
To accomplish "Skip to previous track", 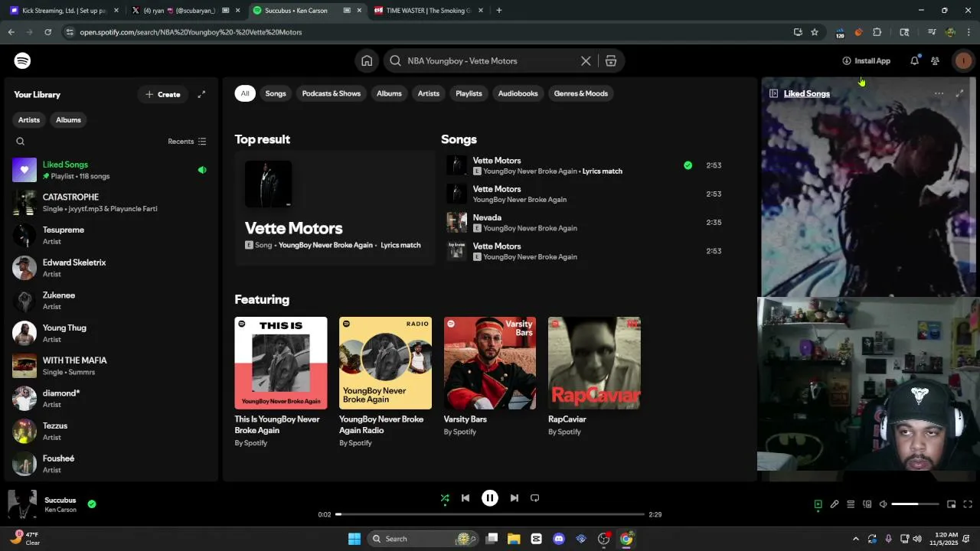I will (465, 498).
